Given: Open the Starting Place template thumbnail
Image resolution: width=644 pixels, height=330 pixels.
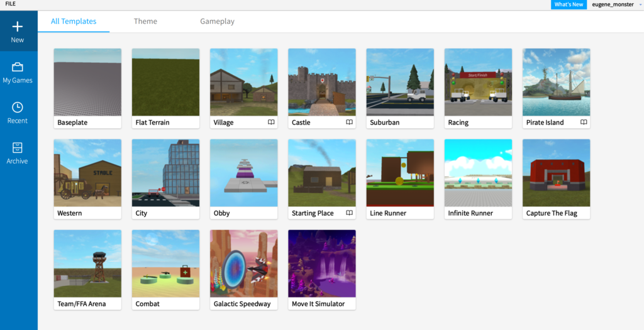Looking at the screenshot, I should (x=322, y=173).
